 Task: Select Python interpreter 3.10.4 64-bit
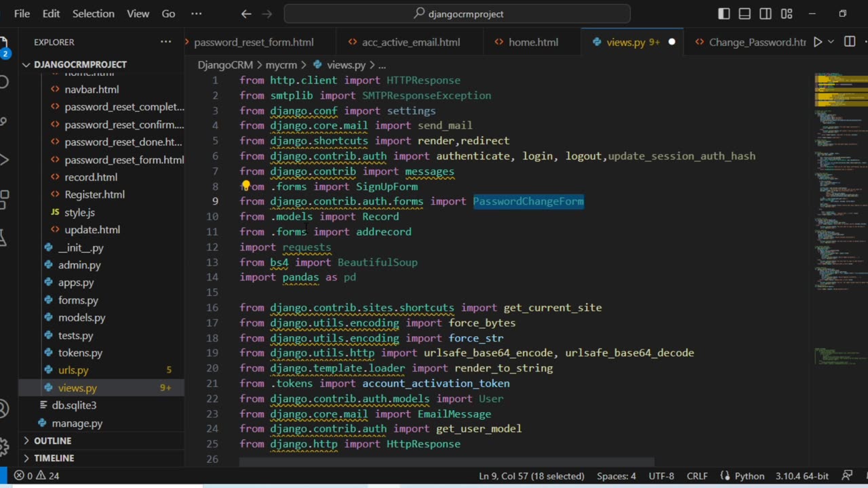click(x=802, y=476)
